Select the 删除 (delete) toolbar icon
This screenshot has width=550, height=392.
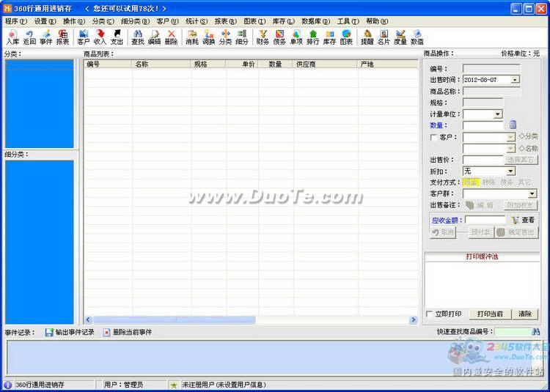(x=171, y=37)
